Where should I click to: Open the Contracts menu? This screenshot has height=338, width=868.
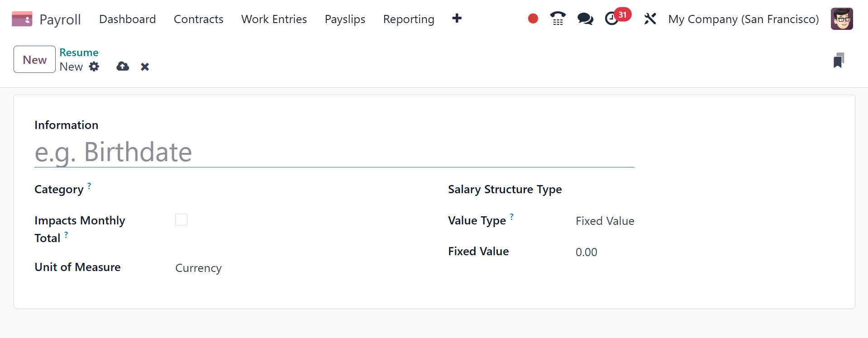(198, 19)
